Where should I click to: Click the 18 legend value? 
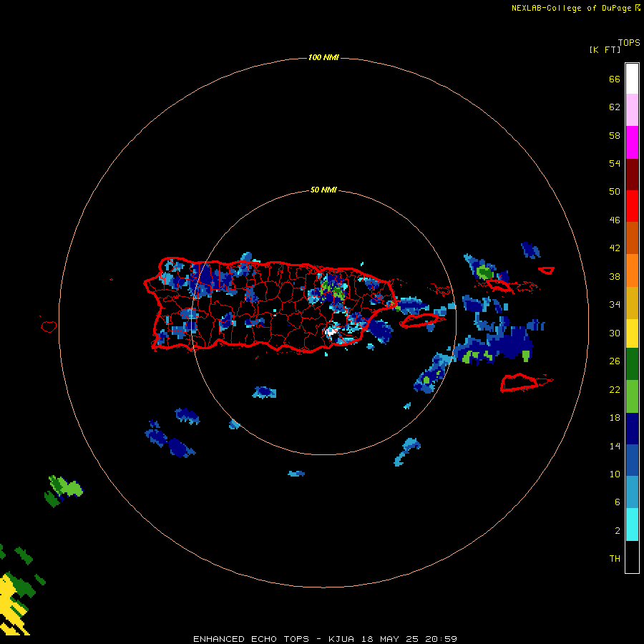coord(615,418)
